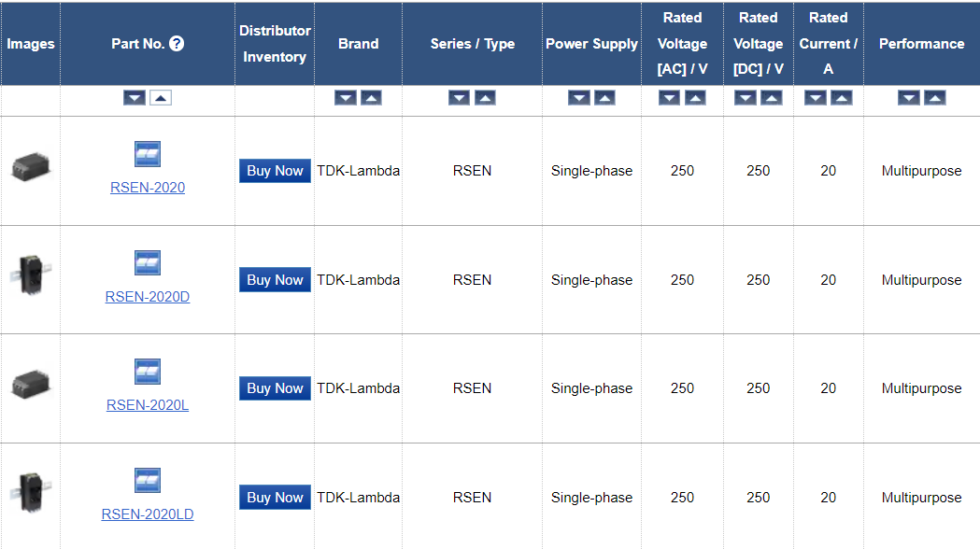Image resolution: width=980 pixels, height=549 pixels.
Task: Open the RSEN-2020L part link
Action: pos(148,404)
